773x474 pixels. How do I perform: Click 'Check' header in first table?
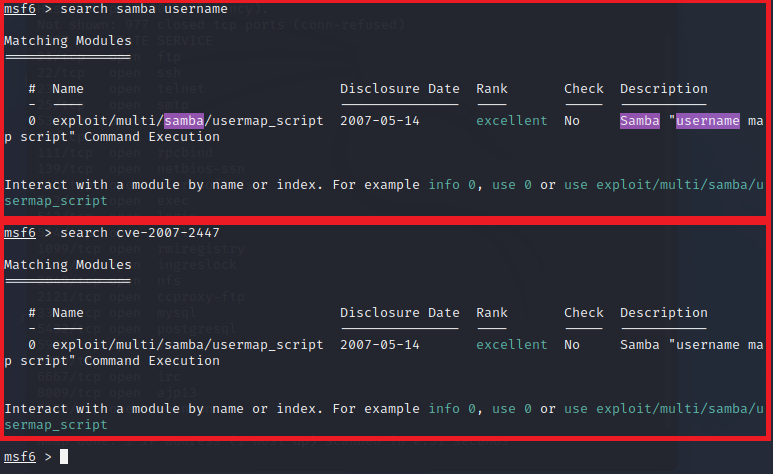(x=584, y=89)
